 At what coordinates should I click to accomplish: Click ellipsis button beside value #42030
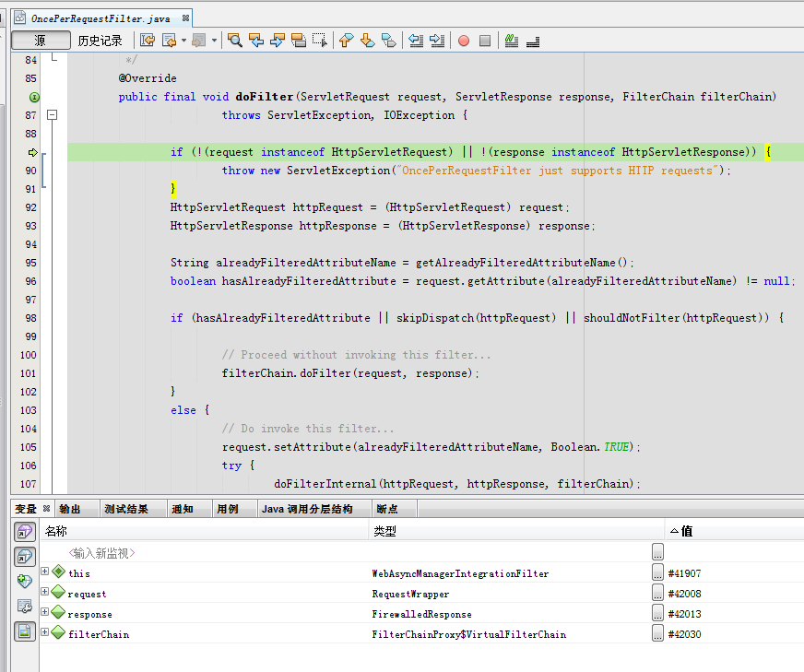(658, 633)
